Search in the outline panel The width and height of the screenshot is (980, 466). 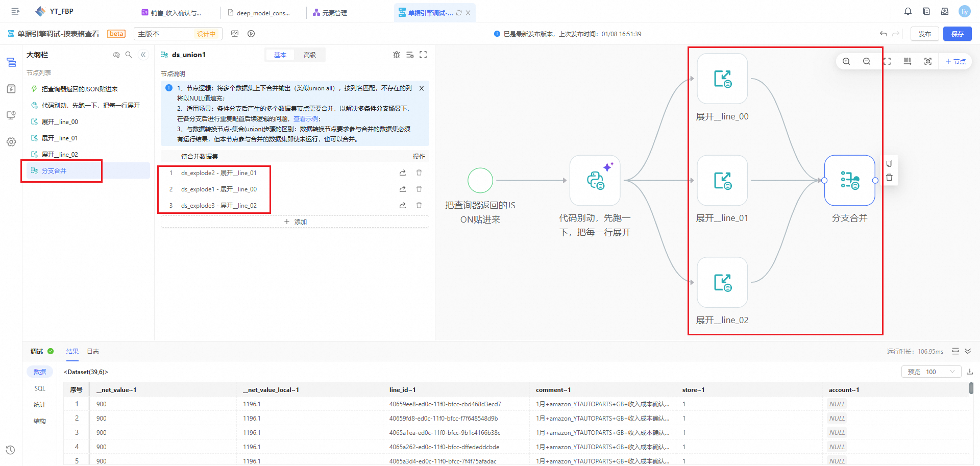[129, 55]
